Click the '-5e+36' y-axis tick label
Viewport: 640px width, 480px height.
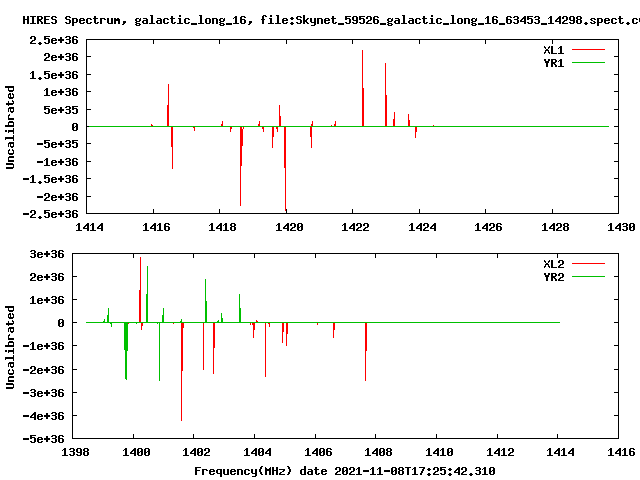[43, 440]
